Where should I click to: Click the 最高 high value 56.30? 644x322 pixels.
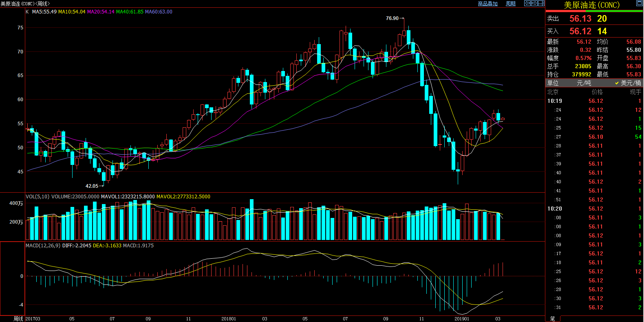point(633,67)
